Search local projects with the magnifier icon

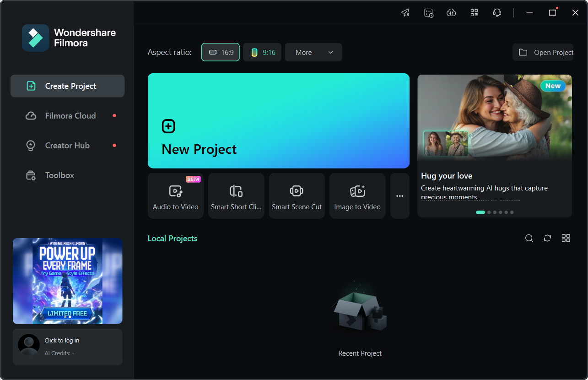(529, 238)
